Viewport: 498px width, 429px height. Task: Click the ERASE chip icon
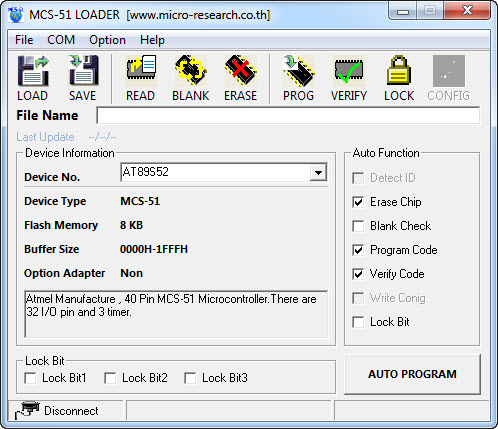(x=241, y=71)
